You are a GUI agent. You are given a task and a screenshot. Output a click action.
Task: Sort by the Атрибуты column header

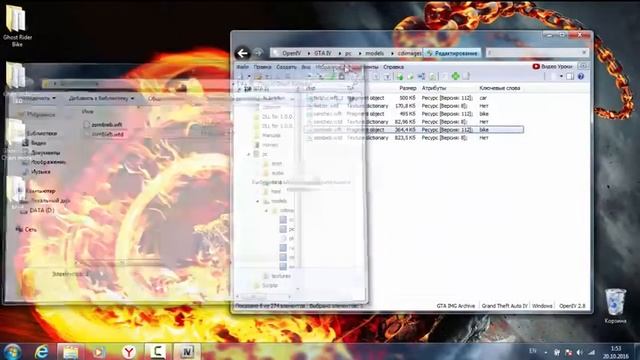point(434,88)
